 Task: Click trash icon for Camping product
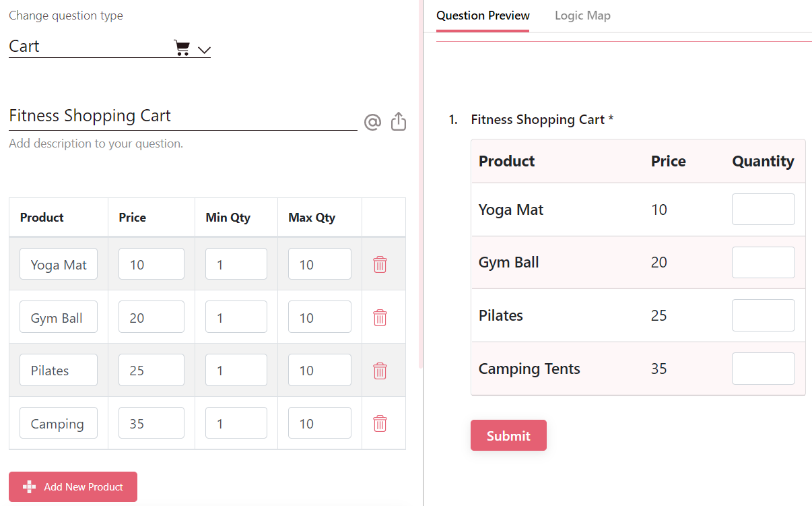(x=380, y=423)
